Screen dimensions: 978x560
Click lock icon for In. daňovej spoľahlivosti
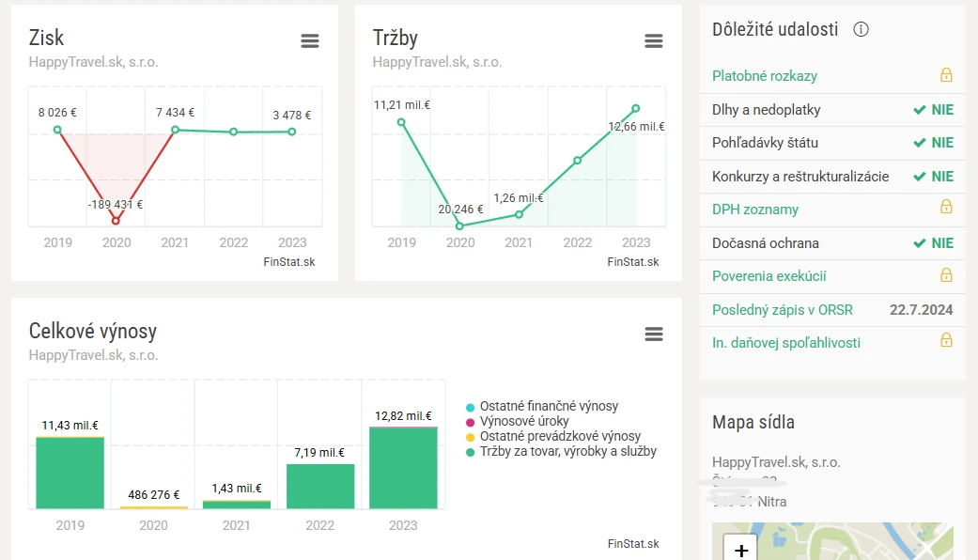pos(946,342)
